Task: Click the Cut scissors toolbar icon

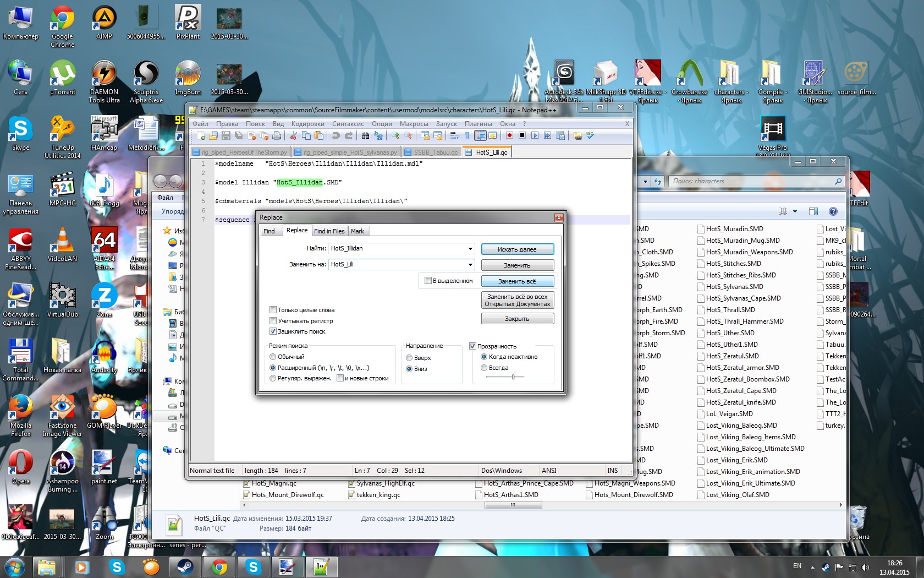Action: 294,135
